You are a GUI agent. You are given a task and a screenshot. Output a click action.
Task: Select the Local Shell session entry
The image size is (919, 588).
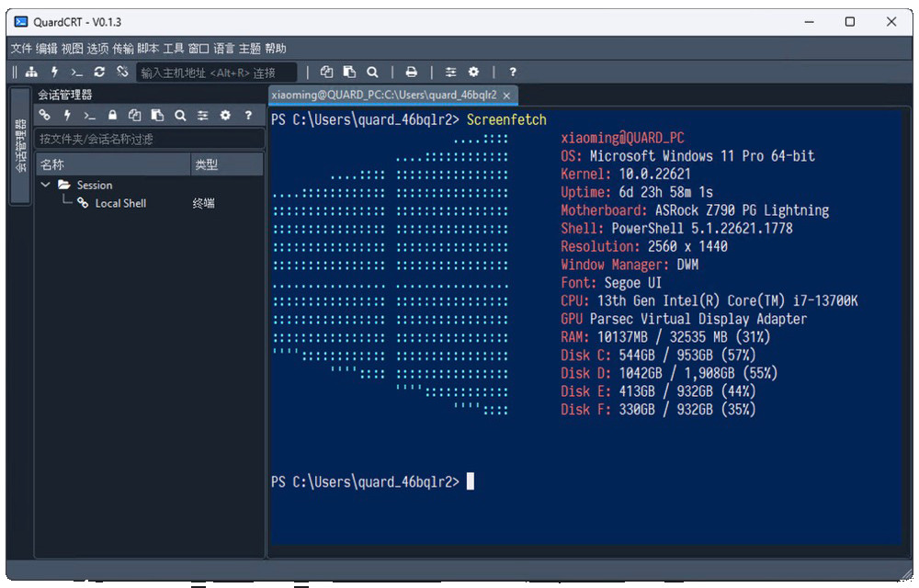pos(120,203)
